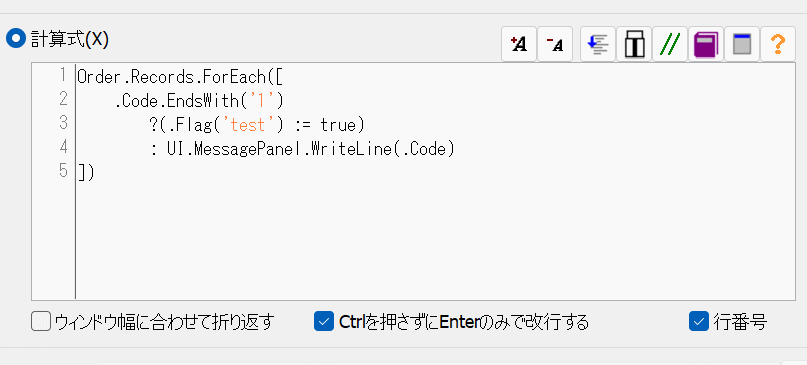Image resolution: width=807 pixels, height=365 pixels.
Task: Open the purple book reference icon
Action: click(x=706, y=45)
